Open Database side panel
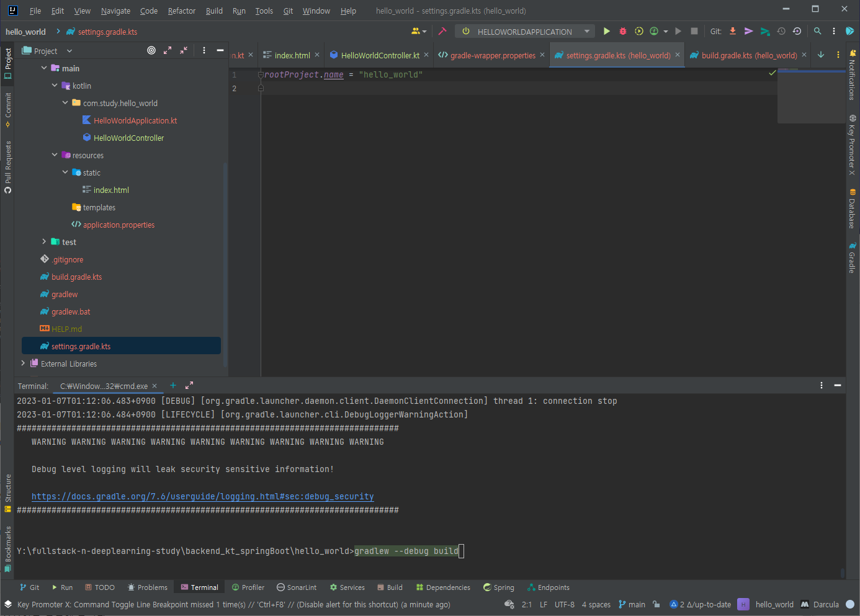 (x=853, y=209)
